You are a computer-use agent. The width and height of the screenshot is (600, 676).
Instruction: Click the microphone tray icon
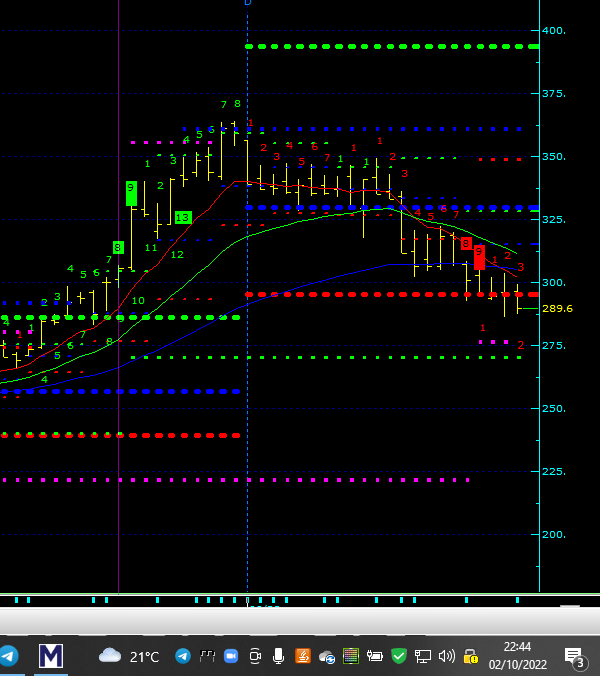(x=278, y=656)
